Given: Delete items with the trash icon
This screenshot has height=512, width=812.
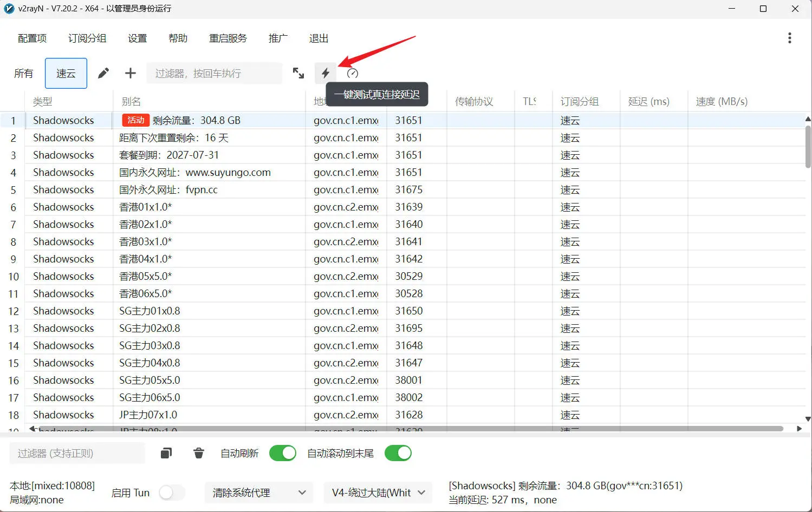Looking at the screenshot, I should pyautogui.click(x=198, y=453).
